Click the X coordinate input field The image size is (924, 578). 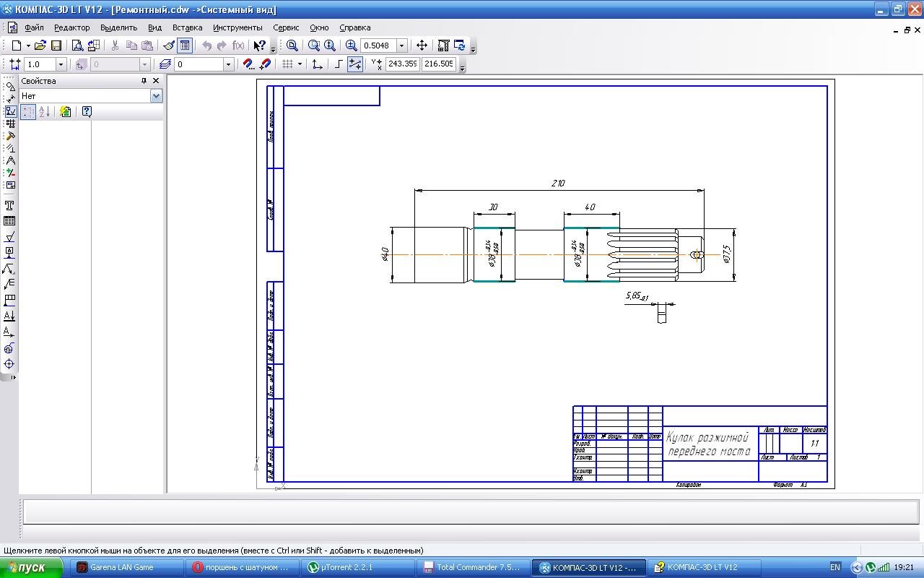(403, 64)
